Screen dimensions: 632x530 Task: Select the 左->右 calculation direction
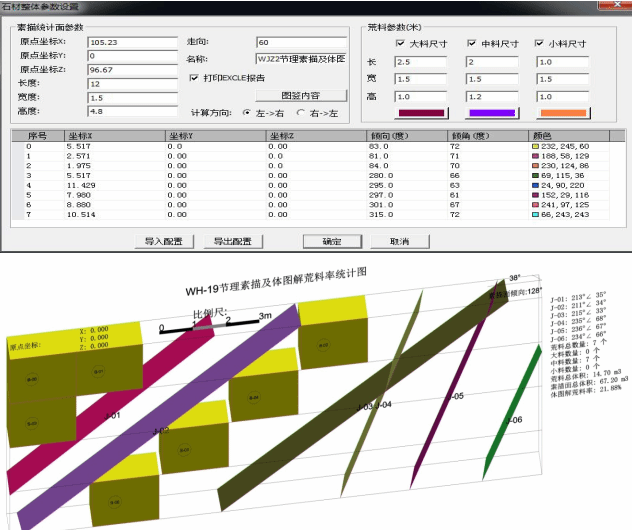tap(246, 113)
